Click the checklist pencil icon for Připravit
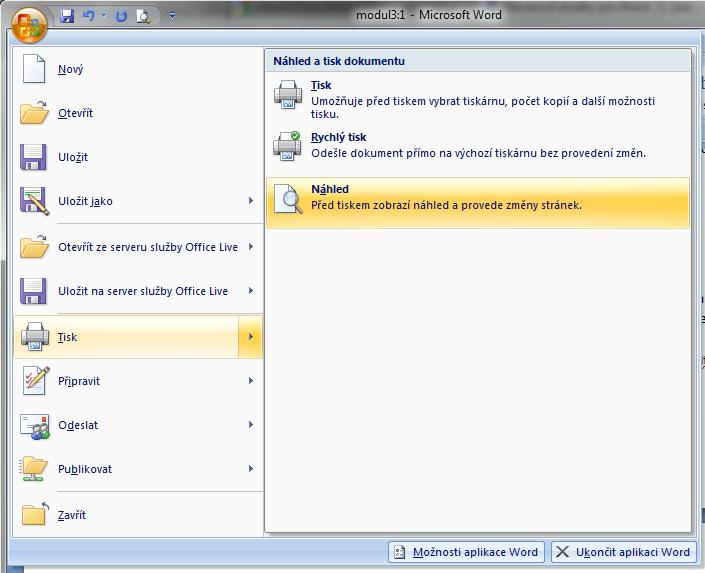705x573 pixels. 36,381
